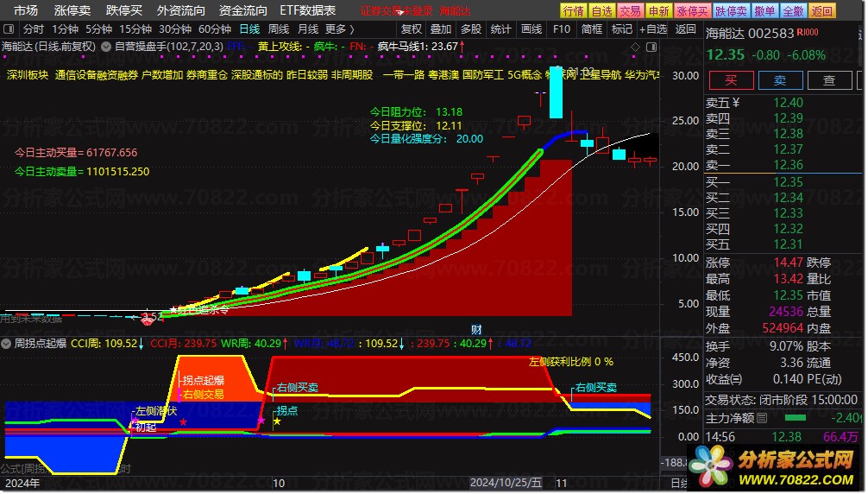
Task: Click the red star marker in indicator
Action: tap(183, 422)
